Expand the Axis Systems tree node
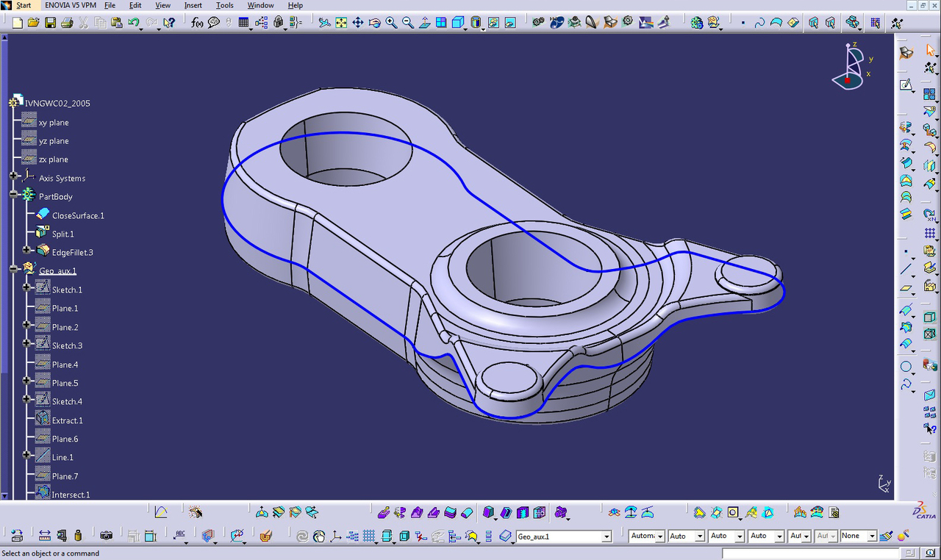 [13, 176]
